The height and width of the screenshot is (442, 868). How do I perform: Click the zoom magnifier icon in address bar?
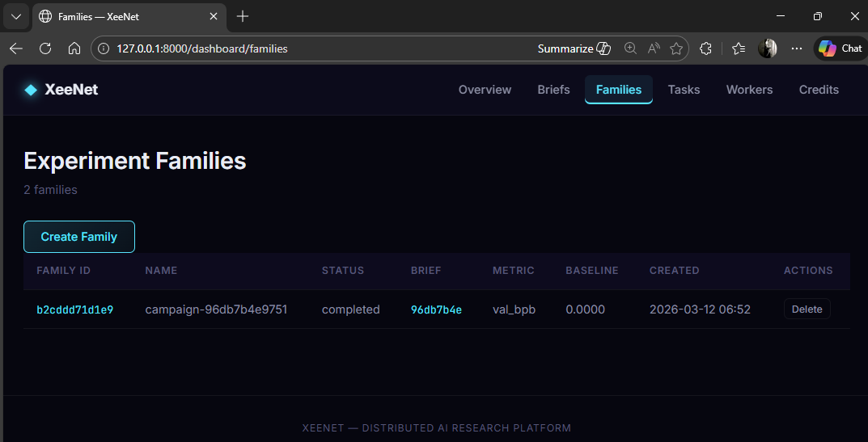coord(630,48)
